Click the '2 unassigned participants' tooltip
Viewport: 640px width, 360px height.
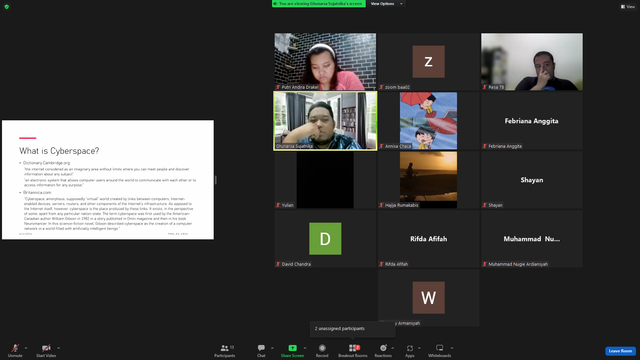coord(353,329)
